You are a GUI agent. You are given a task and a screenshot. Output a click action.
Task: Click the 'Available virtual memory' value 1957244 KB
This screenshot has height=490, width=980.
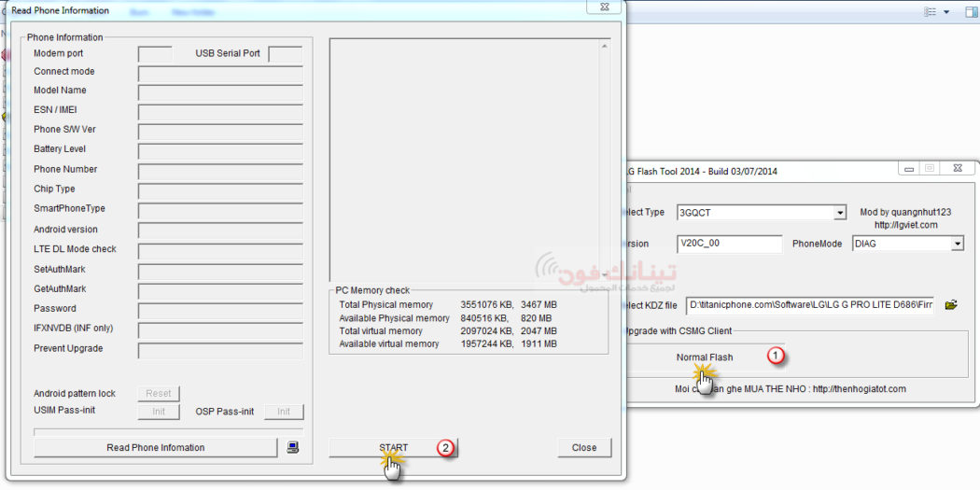(x=487, y=343)
